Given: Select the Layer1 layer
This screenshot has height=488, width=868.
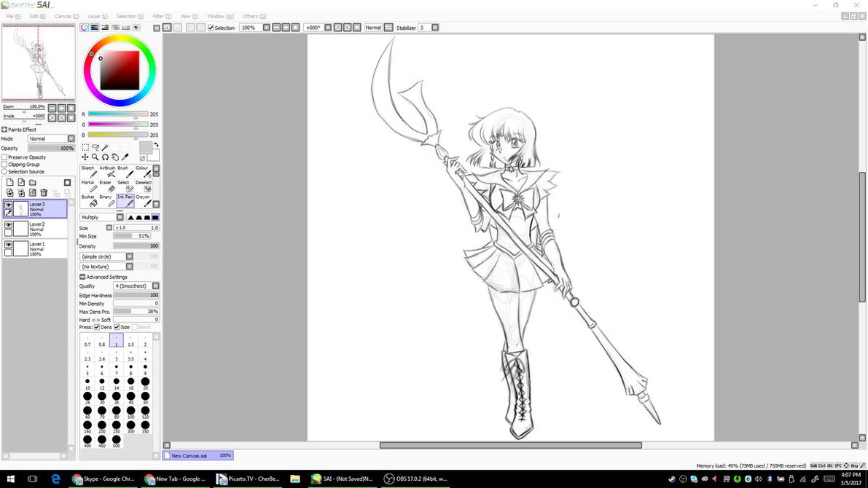Looking at the screenshot, I should 36,248.
